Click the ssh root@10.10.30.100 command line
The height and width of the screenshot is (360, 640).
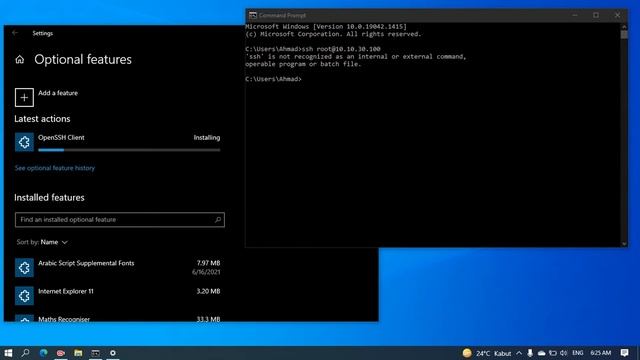click(x=313, y=49)
